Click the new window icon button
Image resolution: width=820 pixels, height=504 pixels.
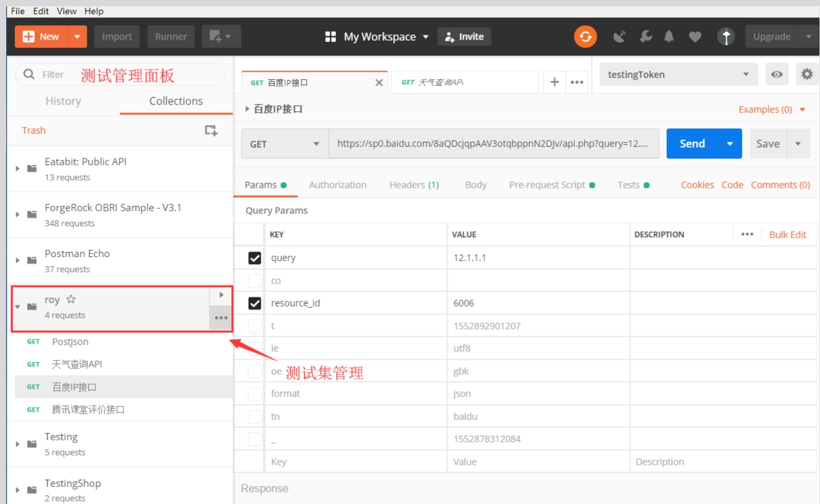pyautogui.click(x=221, y=36)
